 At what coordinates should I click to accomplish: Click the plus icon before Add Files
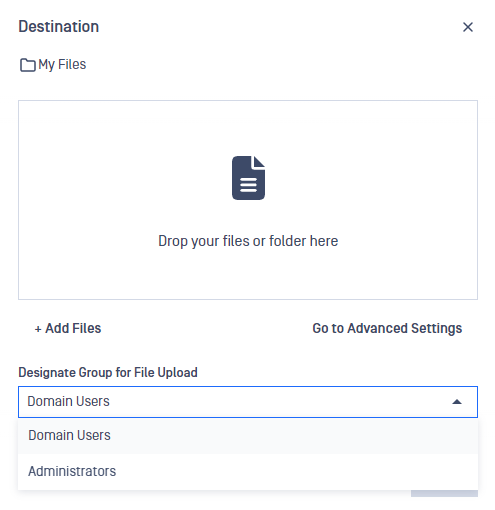[38, 329]
